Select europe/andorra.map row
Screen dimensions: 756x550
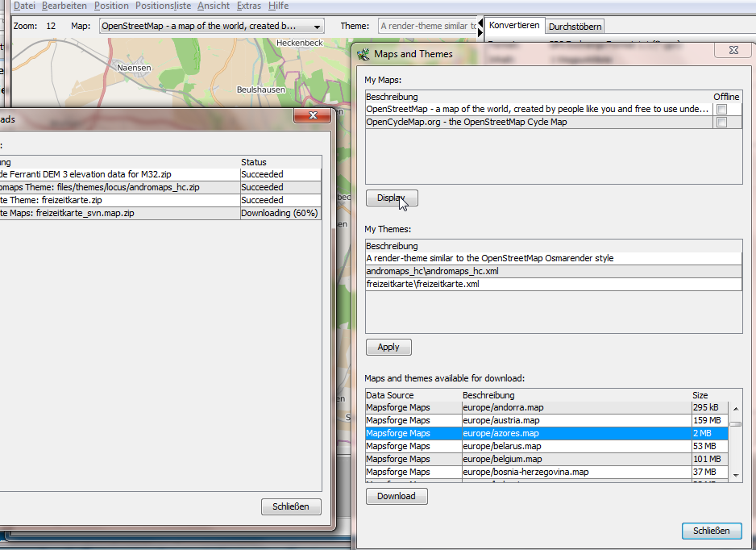pos(546,407)
